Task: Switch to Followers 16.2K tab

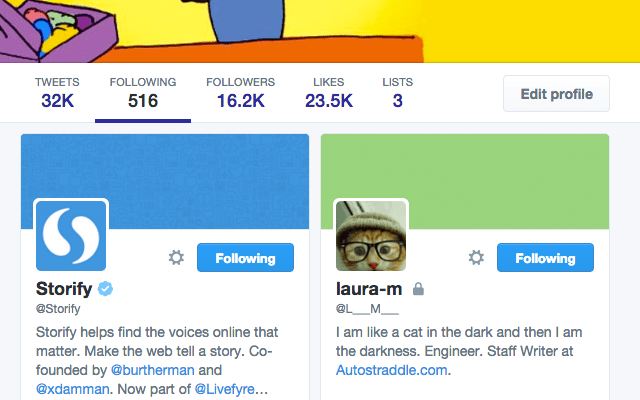Action: (x=240, y=93)
